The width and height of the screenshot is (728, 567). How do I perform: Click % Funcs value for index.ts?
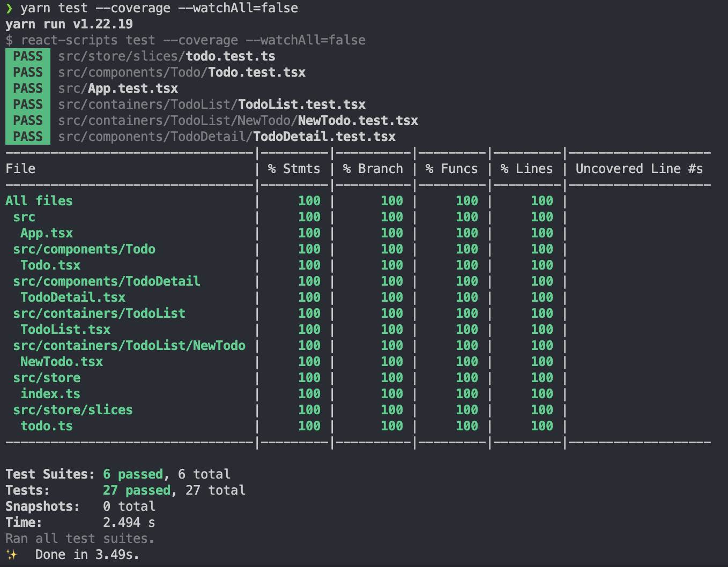point(467,394)
